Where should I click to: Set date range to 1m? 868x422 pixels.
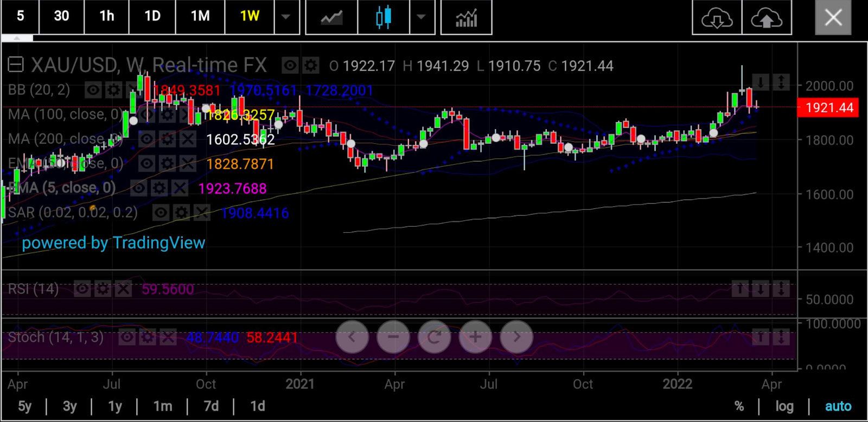[x=163, y=406]
